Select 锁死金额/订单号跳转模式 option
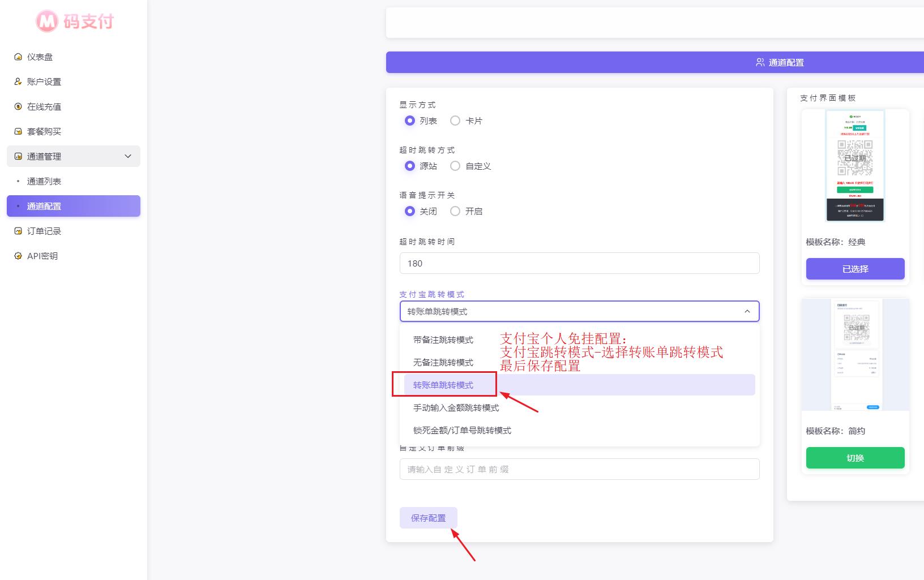This screenshot has width=924, height=580. [x=462, y=431]
